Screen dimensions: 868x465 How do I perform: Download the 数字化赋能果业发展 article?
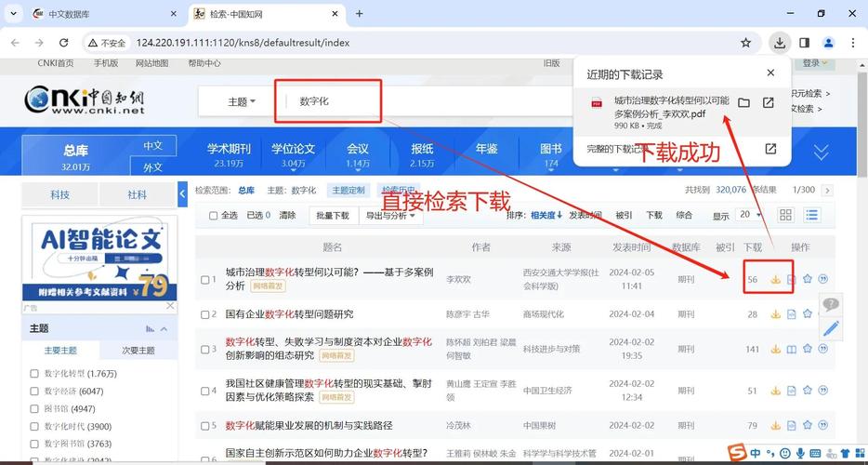(776, 426)
